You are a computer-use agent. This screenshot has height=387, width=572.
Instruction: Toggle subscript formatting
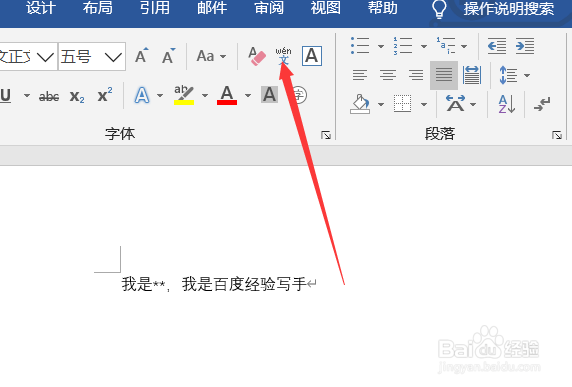(x=77, y=96)
